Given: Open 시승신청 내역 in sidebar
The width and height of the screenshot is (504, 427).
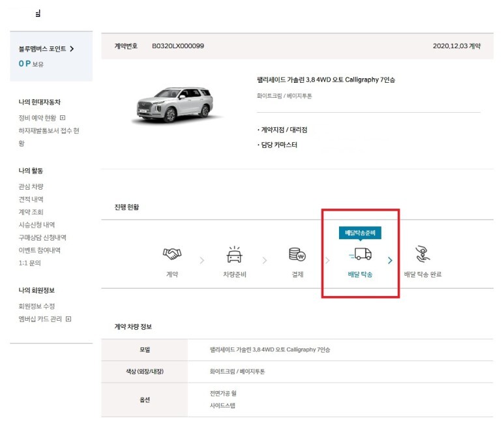Looking at the screenshot, I should click(37, 225).
